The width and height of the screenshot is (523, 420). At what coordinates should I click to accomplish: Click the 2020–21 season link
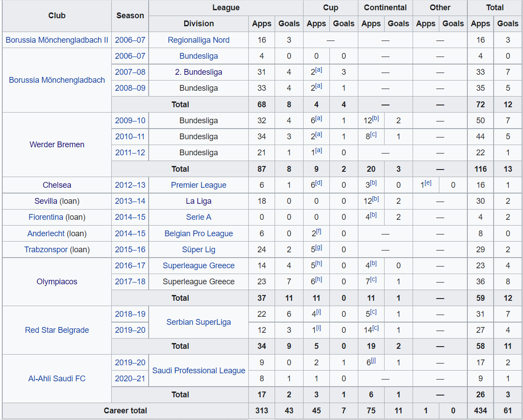(x=130, y=379)
